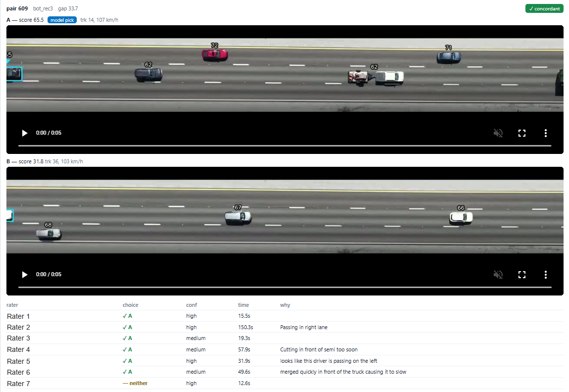The height and width of the screenshot is (392, 569).
Task: Click trk 36, 103 km/h text
Action: [64, 161]
